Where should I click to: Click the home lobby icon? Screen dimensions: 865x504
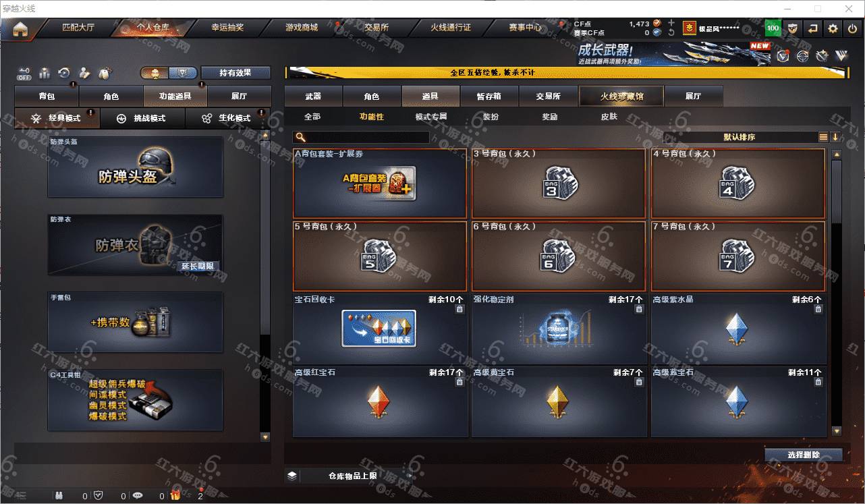pos(20,29)
